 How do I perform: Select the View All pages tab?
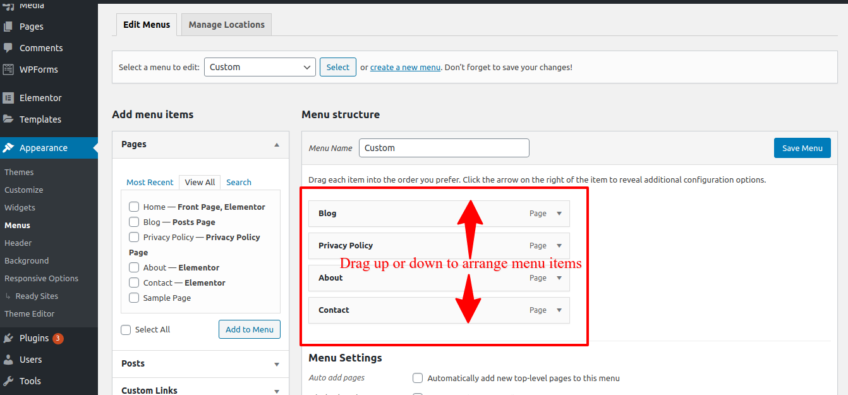click(200, 182)
